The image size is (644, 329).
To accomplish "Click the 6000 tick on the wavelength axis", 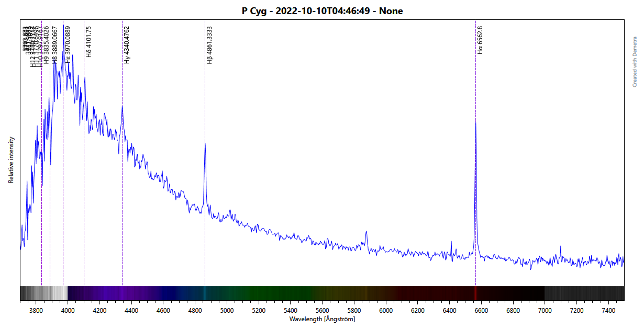I will 386,311.
